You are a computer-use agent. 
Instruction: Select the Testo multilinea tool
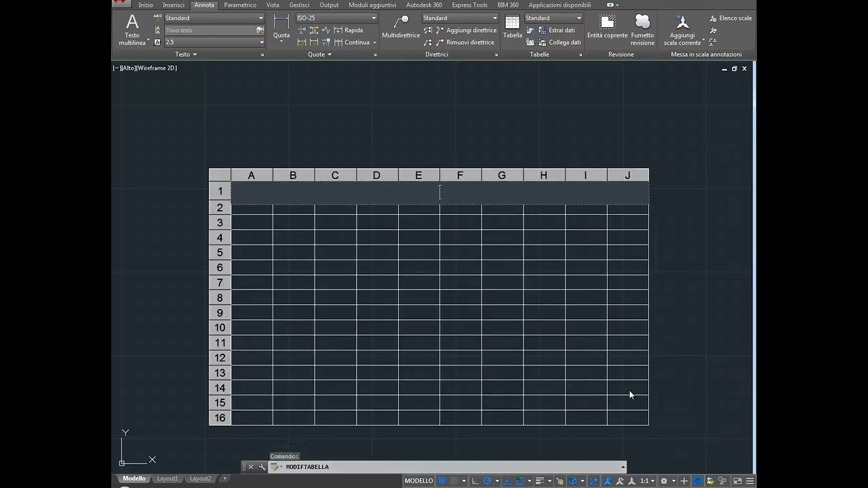pos(132,30)
